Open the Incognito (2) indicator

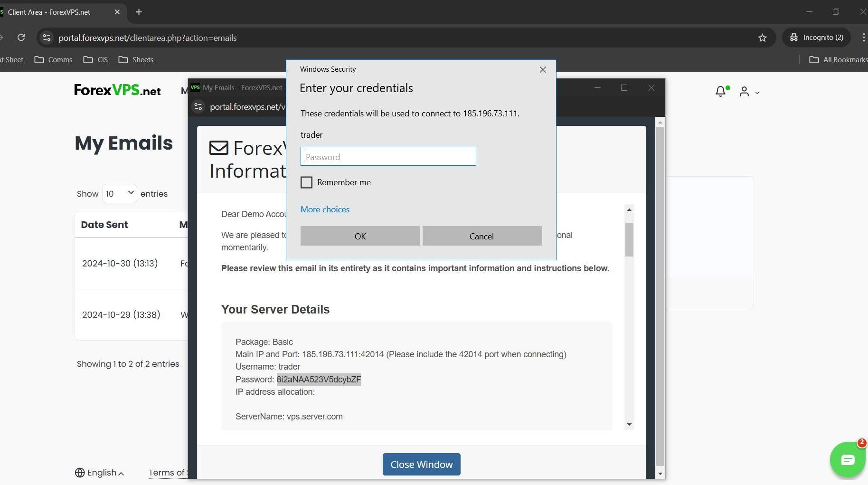(x=816, y=38)
